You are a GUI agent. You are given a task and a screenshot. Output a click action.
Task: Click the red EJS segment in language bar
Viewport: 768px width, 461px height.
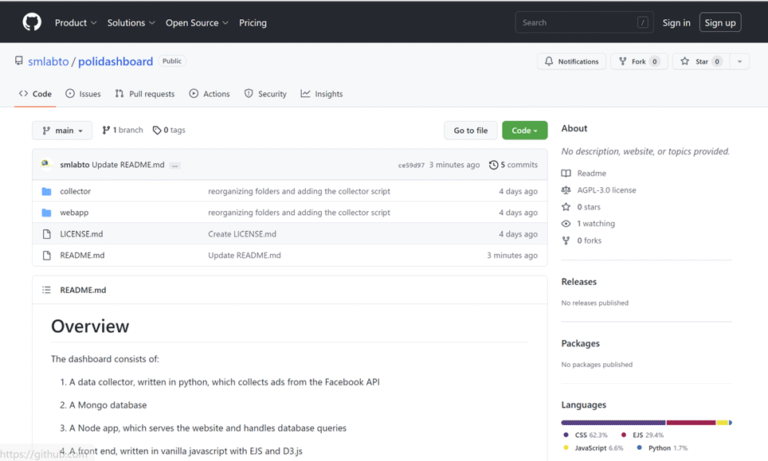point(691,422)
